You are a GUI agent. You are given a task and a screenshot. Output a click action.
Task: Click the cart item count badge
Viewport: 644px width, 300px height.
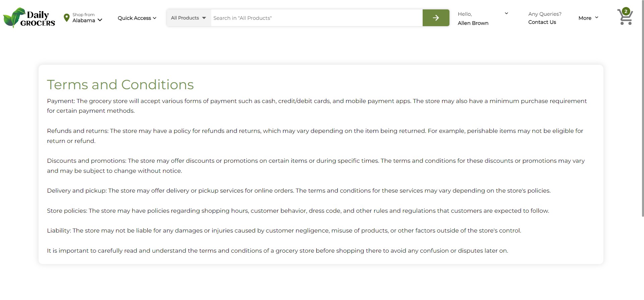click(x=626, y=11)
